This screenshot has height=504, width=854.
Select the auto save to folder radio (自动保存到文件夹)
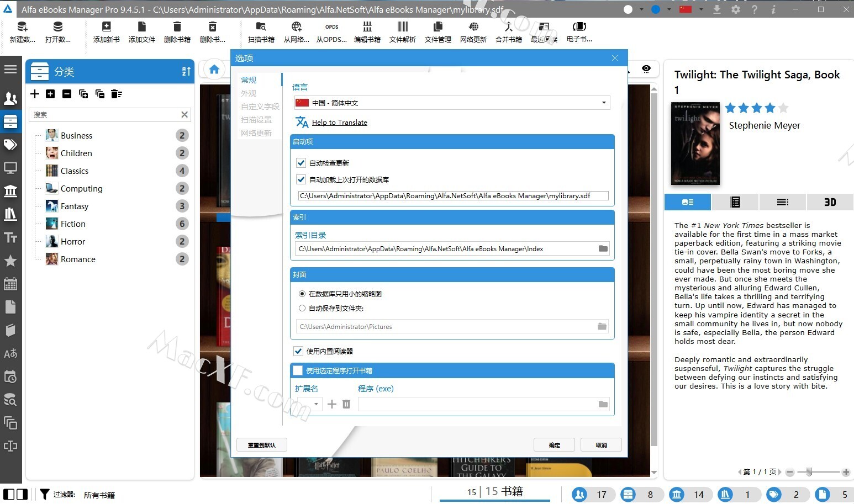tap(302, 309)
